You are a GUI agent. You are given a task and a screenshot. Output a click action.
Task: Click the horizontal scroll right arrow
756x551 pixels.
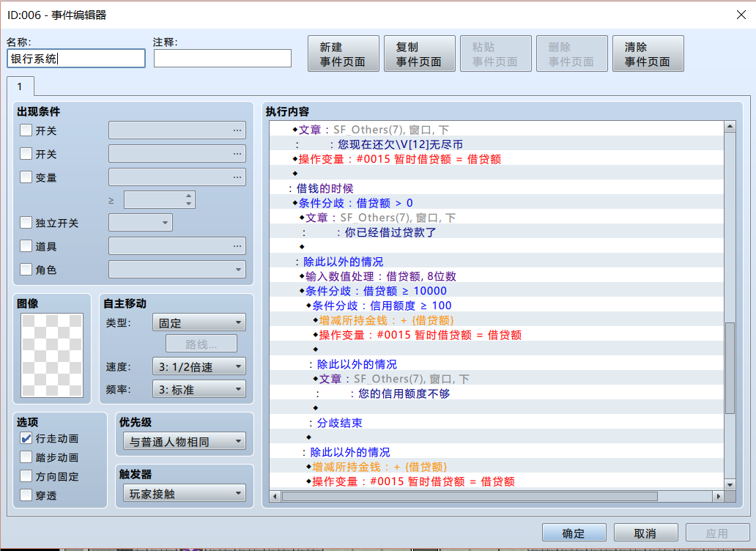pyautogui.click(x=719, y=496)
